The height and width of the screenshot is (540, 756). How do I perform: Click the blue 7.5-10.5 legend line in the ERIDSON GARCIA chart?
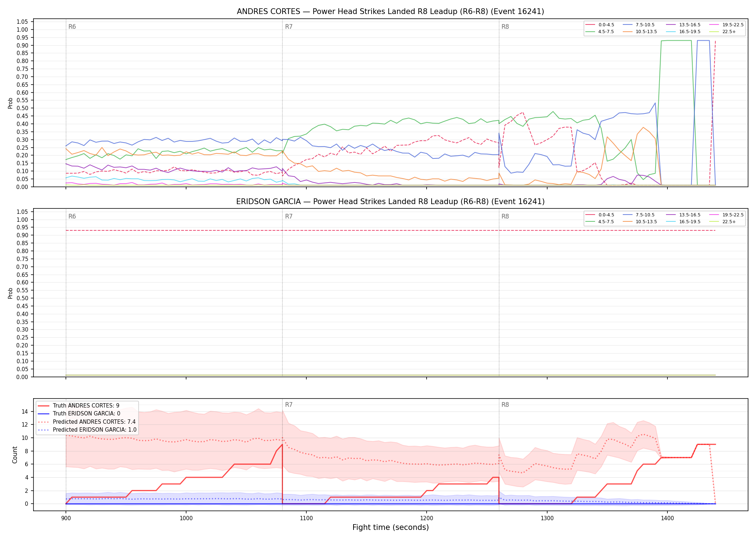click(628, 215)
